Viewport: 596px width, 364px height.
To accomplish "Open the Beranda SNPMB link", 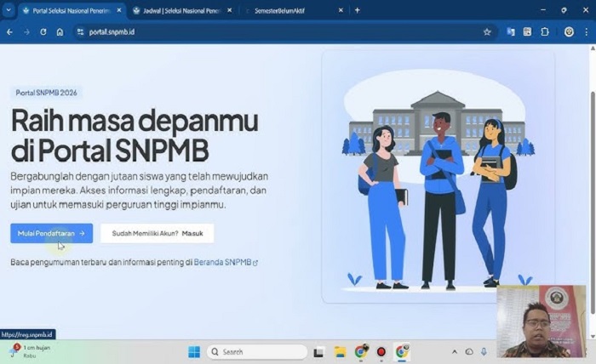I will click(x=226, y=262).
